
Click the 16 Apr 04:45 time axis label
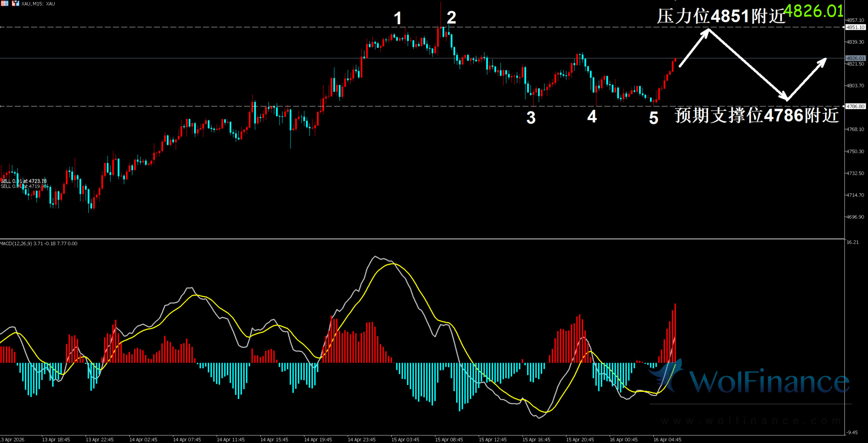point(667,440)
